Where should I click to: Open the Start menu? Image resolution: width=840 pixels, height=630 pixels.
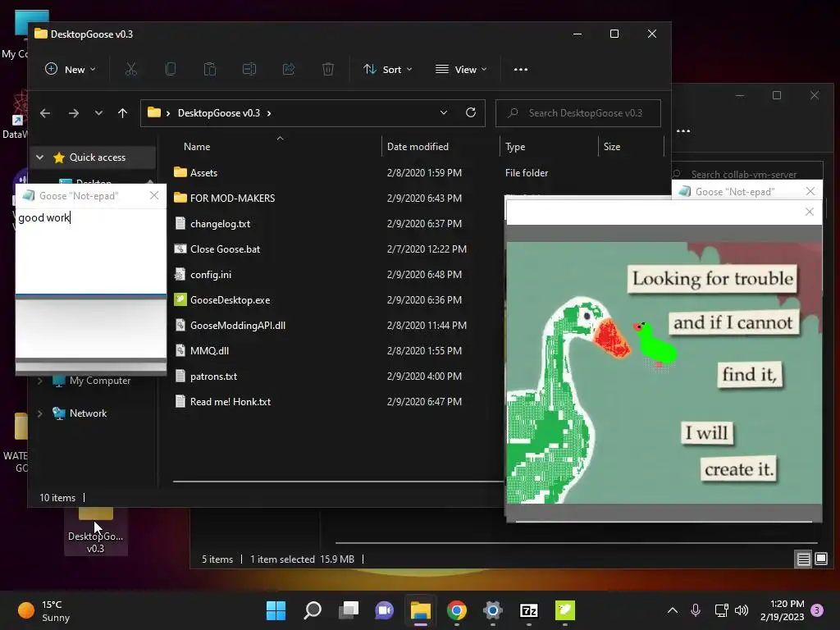tap(276, 610)
